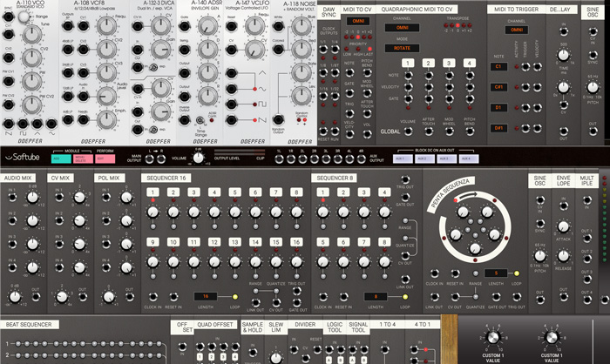Click the Multiple module IN jack
This screenshot has height=364, width=610.
tap(586, 200)
